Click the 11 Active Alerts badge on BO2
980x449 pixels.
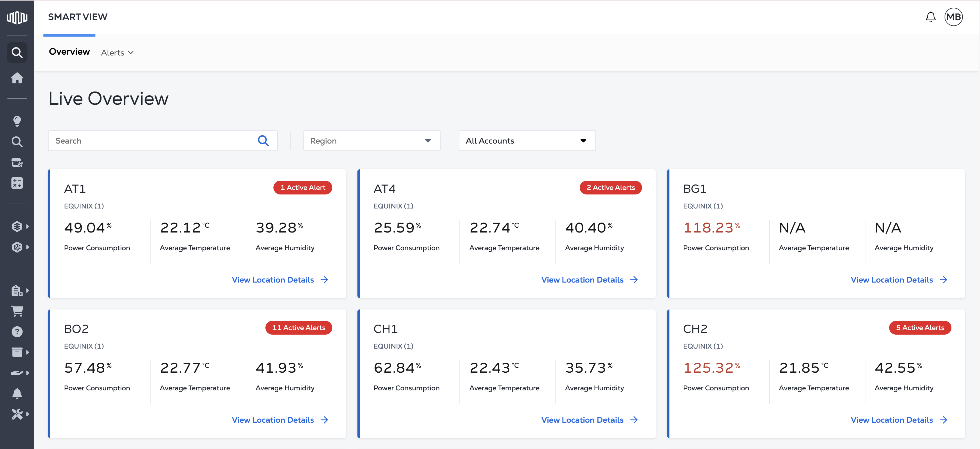pyautogui.click(x=299, y=328)
